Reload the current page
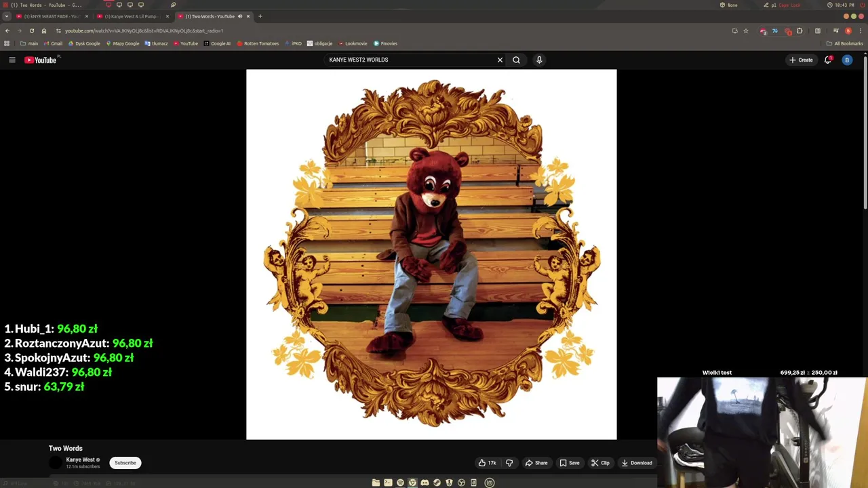The image size is (868, 488). [32, 30]
